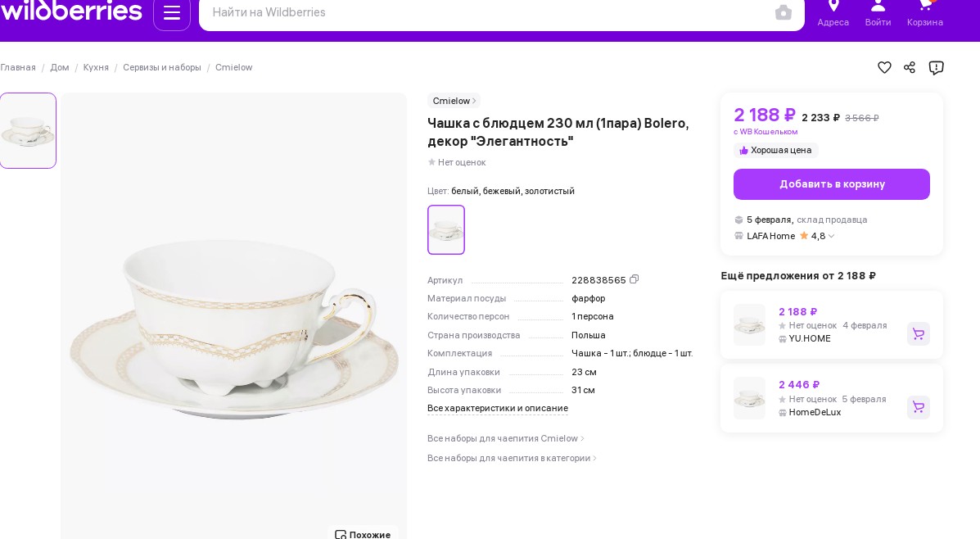Copy article number 228838565 with copy icon
Screen dimensions: 980x539
click(x=635, y=279)
